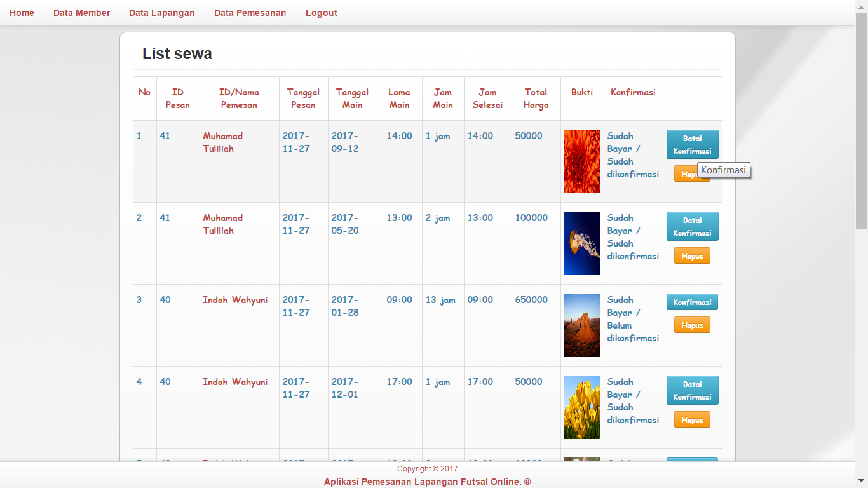
Task: Click the vertical scrollbar thumb
Action: coord(861,121)
